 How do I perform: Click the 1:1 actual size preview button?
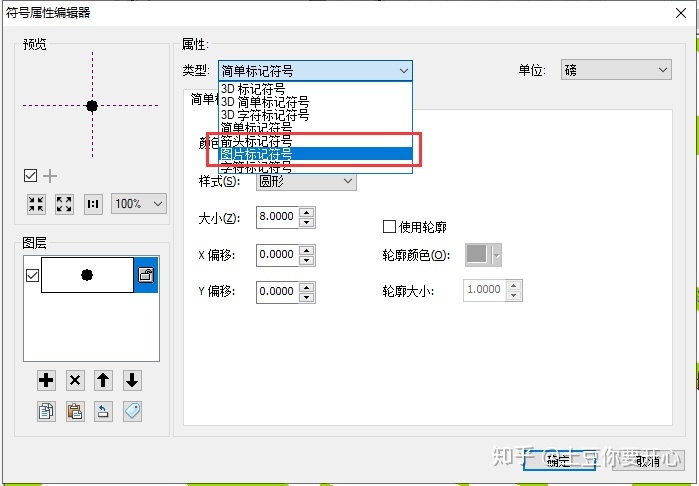tap(93, 205)
